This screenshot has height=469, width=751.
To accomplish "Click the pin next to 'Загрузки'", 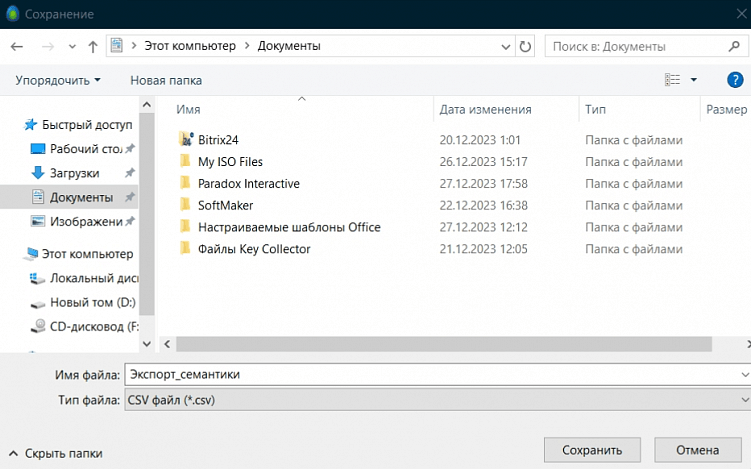I will [130, 172].
